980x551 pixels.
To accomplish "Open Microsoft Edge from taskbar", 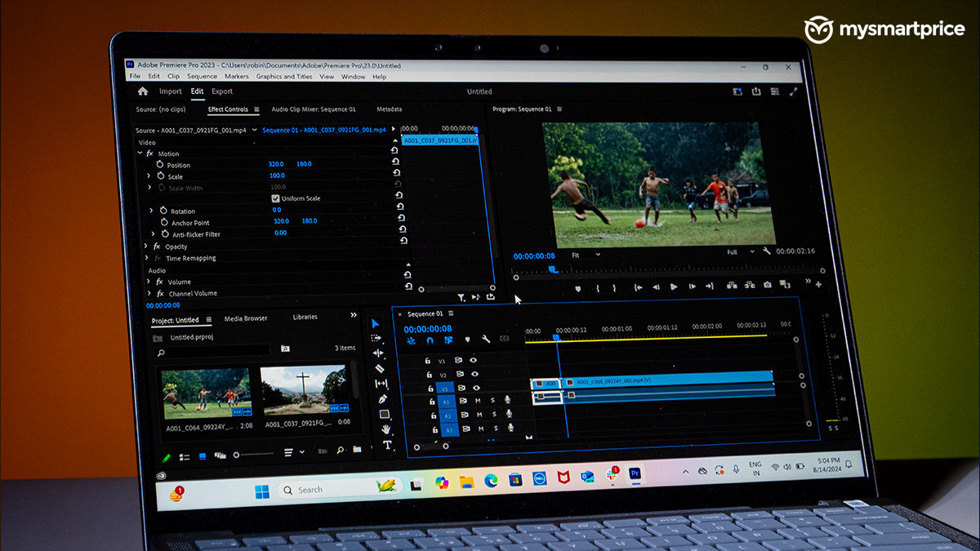I will pyautogui.click(x=492, y=480).
